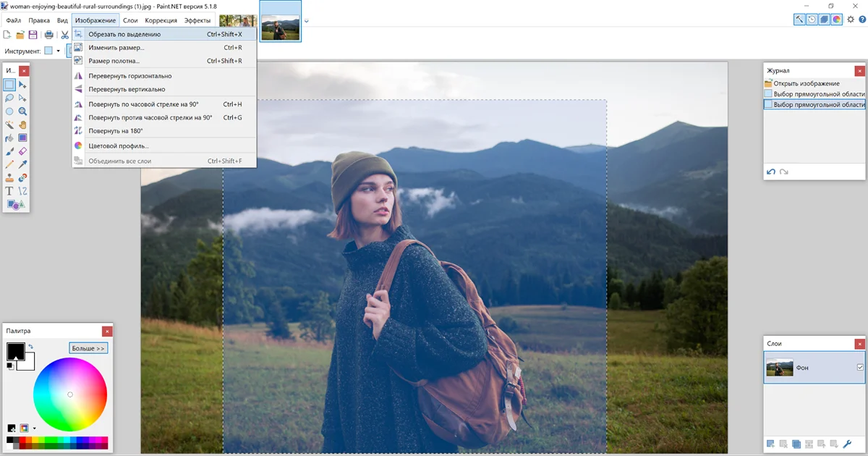Select the Line/Curve tool

(x=22, y=191)
